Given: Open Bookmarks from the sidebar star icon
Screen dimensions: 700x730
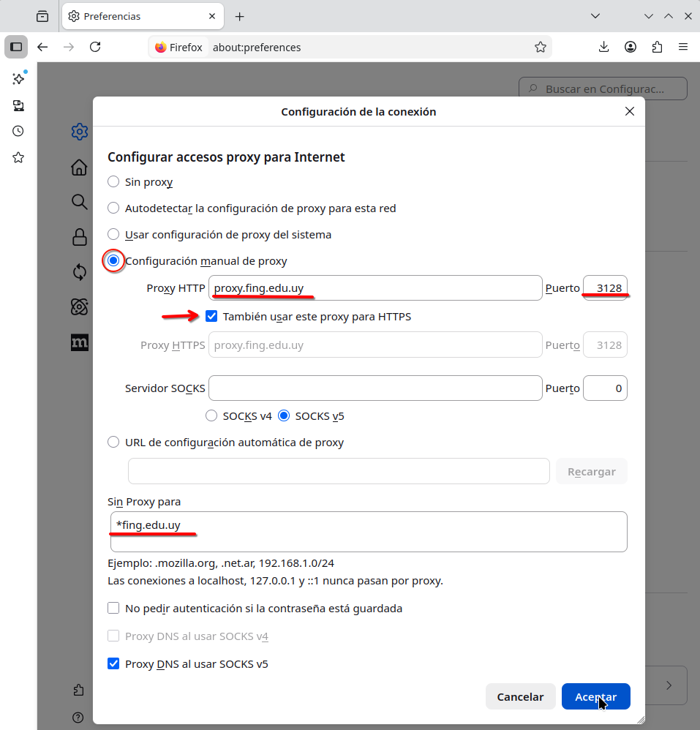Looking at the screenshot, I should coord(18,157).
